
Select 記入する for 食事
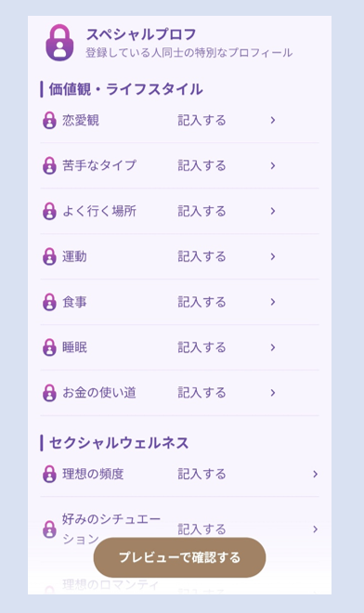click(x=201, y=302)
